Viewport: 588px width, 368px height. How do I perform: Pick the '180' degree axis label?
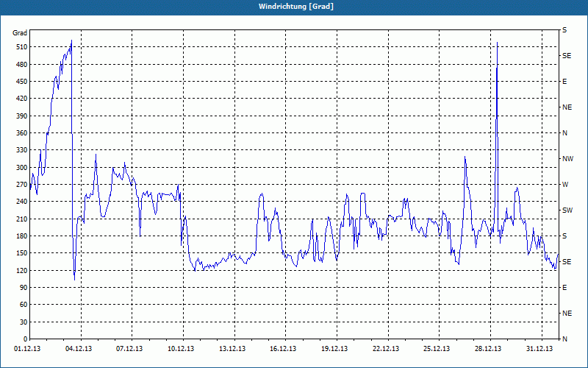pos(22,236)
